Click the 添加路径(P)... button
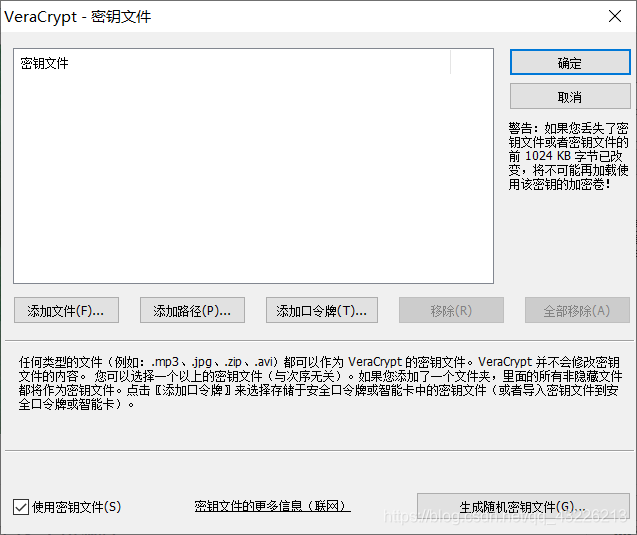637x535 pixels. coord(192,310)
